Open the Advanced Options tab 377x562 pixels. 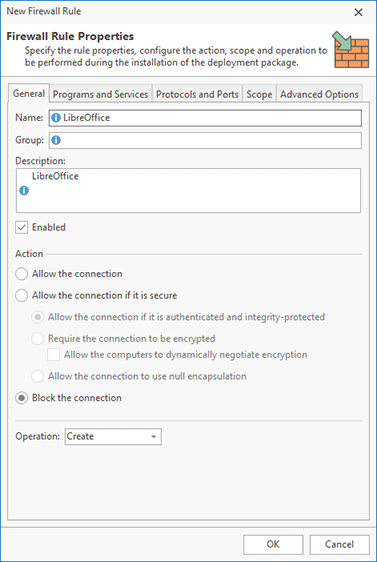tap(319, 94)
